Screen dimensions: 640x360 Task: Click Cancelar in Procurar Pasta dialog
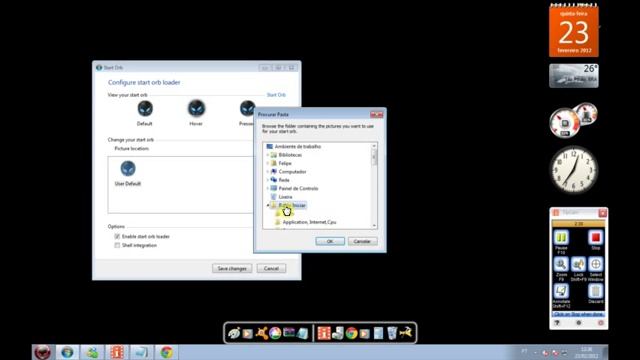[x=362, y=241]
